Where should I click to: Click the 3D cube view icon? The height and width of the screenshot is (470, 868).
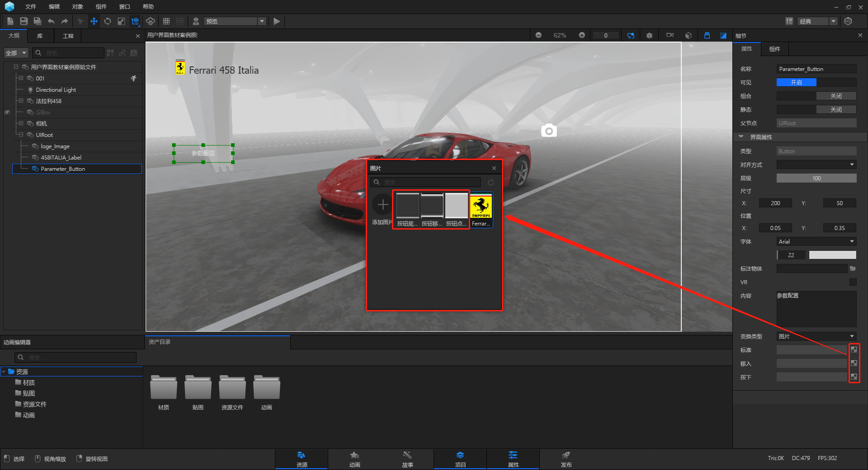click(689, 35)
